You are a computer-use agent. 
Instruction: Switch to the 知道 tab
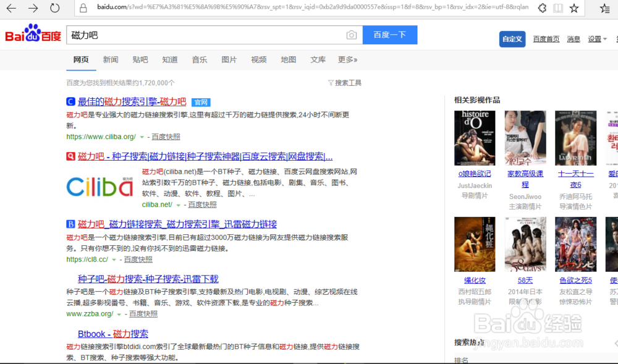coord(170,60)
